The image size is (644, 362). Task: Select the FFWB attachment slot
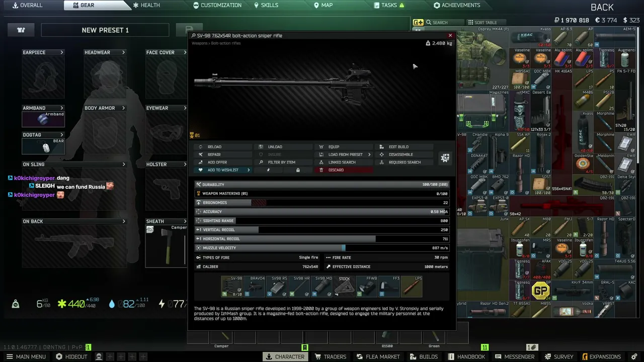366,286
